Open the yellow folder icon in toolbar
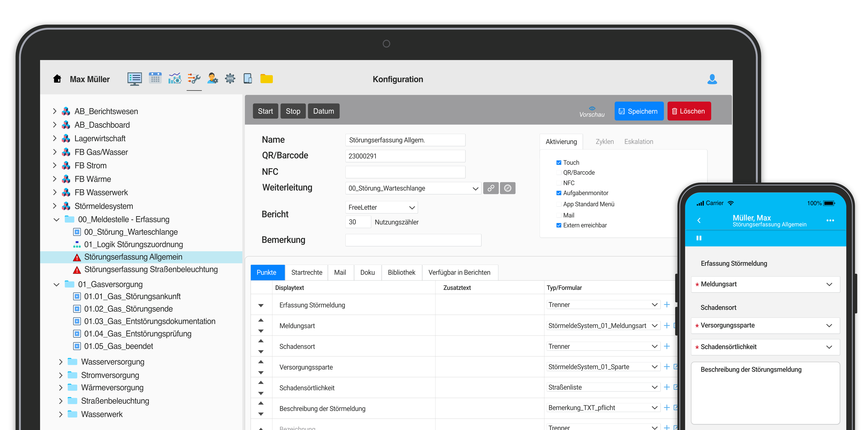Viewport: 868px width, 430px height. [266, 79]
